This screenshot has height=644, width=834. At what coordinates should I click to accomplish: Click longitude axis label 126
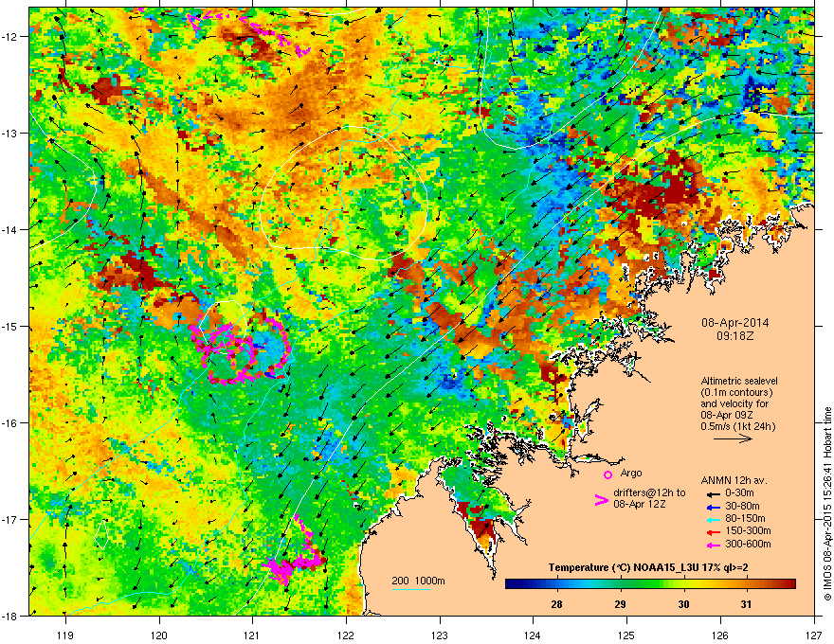[720, 635]
